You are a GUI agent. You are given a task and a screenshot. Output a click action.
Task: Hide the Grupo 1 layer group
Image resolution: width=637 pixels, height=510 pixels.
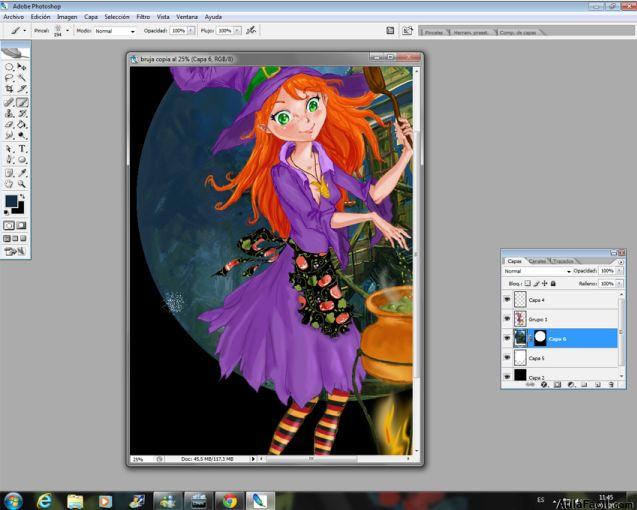(x=507, y=319)
